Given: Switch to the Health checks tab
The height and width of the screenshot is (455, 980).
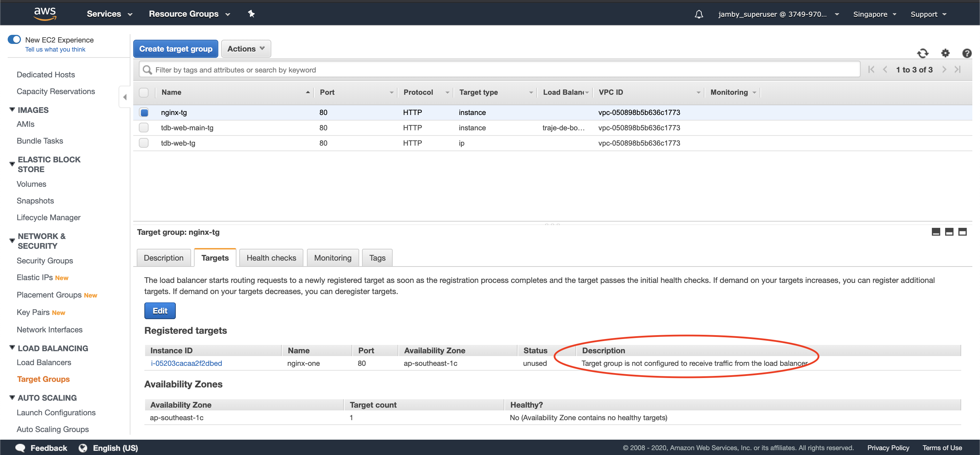Looking at the screenshot, I should pyautogui.click(x=271, y=258).
